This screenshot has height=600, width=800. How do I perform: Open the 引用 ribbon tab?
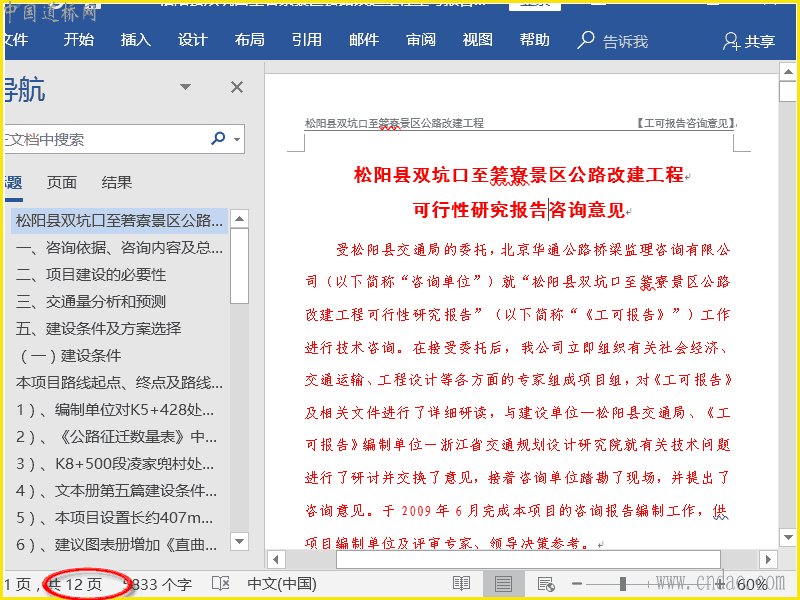click(307, 40)
